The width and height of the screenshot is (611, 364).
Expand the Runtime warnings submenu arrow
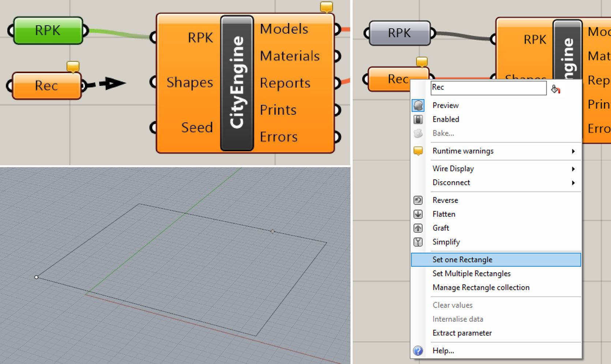(573, 151)
